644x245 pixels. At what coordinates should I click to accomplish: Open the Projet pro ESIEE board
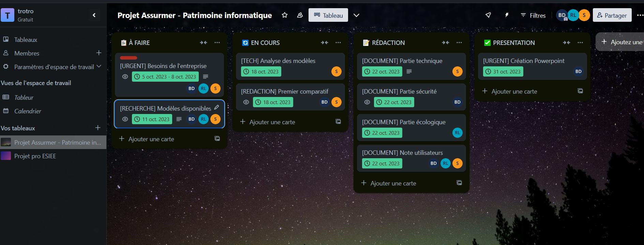[35, 156]
